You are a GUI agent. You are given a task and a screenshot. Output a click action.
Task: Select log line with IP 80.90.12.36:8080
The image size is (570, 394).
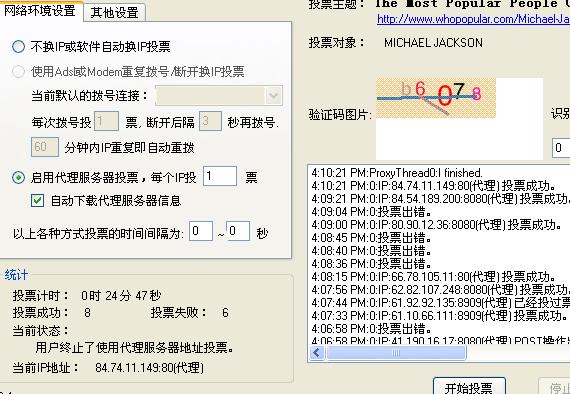pos(437,225)
